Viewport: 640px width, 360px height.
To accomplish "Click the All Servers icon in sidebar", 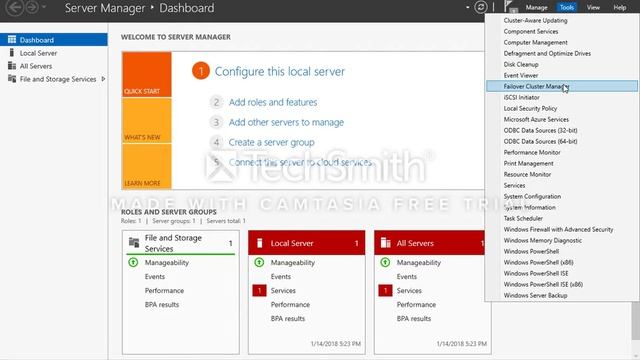I will 12,66.
